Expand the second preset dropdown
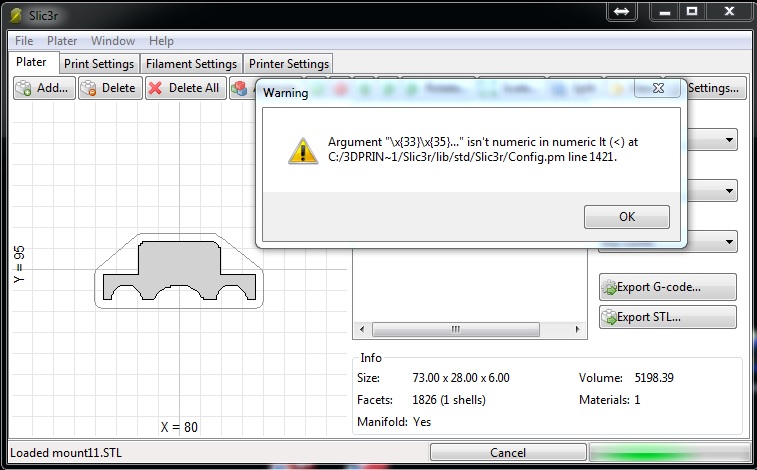This screenshot has height=470, width=757. 729,191
